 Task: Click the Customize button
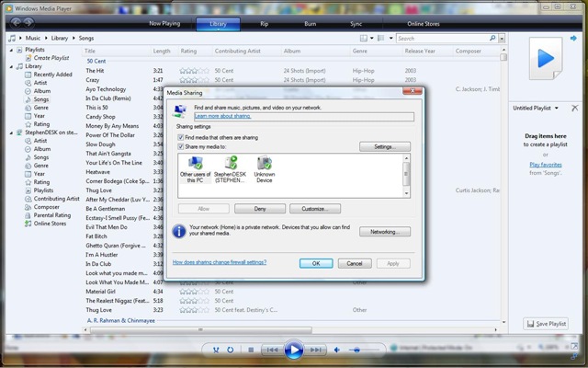[315, 209]
